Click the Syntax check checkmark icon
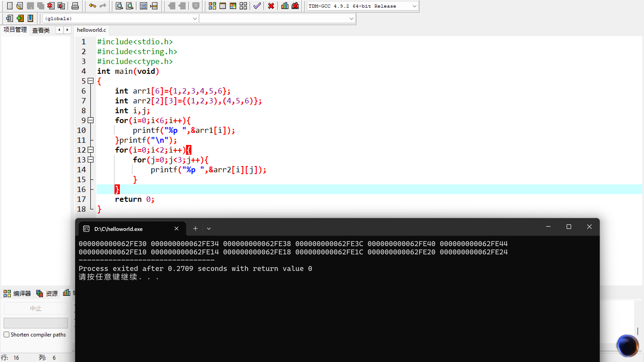The image size is (644, 362). (x=257, y=6)
